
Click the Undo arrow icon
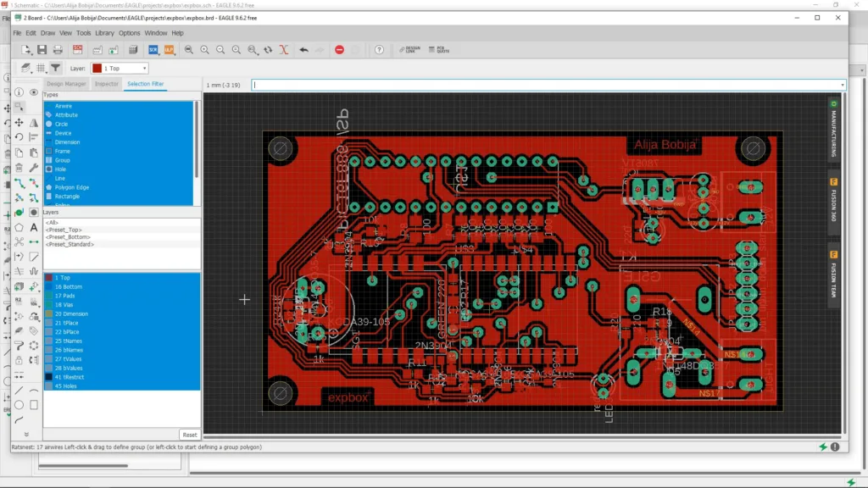(x=304, y=50)
